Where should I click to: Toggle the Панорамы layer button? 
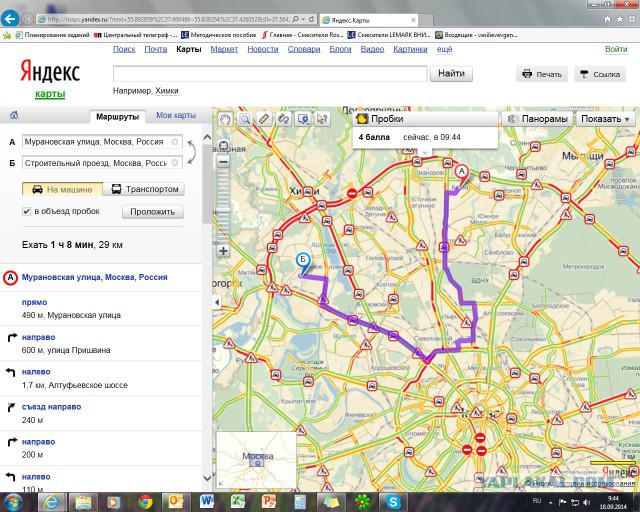click(x=538, y=119)
